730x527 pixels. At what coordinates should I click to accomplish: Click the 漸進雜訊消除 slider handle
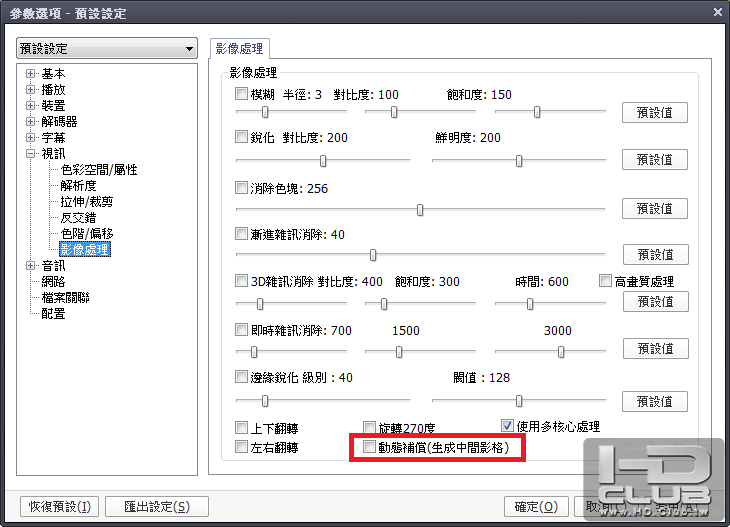pos(373,255)
